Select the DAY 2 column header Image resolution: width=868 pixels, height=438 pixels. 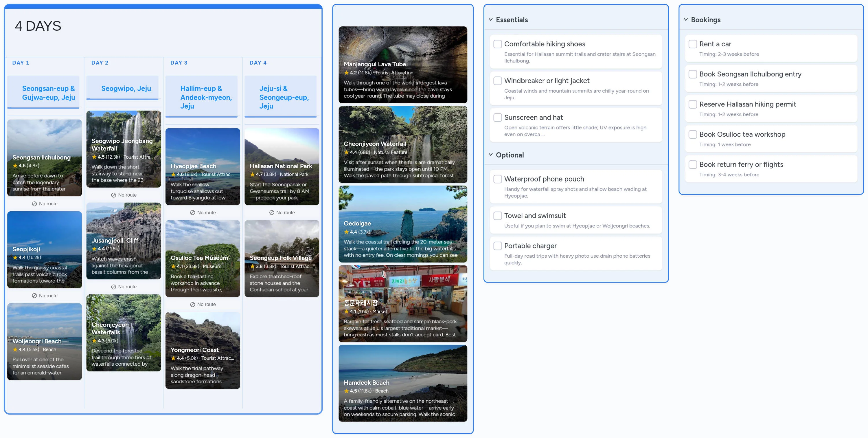(x=100, y=63)
